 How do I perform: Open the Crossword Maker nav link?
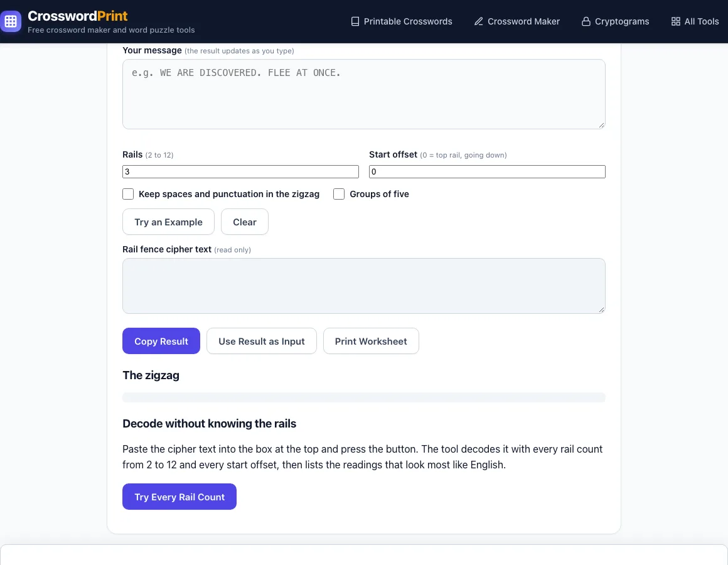pyautogui.click(x=517, y=21)
